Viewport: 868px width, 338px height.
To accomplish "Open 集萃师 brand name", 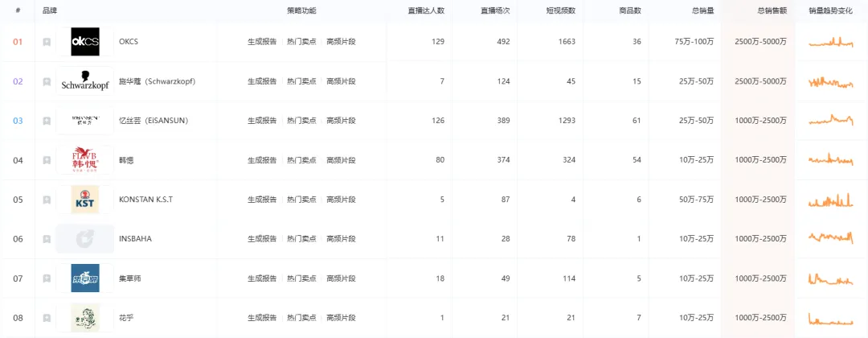I will (130, 278).
